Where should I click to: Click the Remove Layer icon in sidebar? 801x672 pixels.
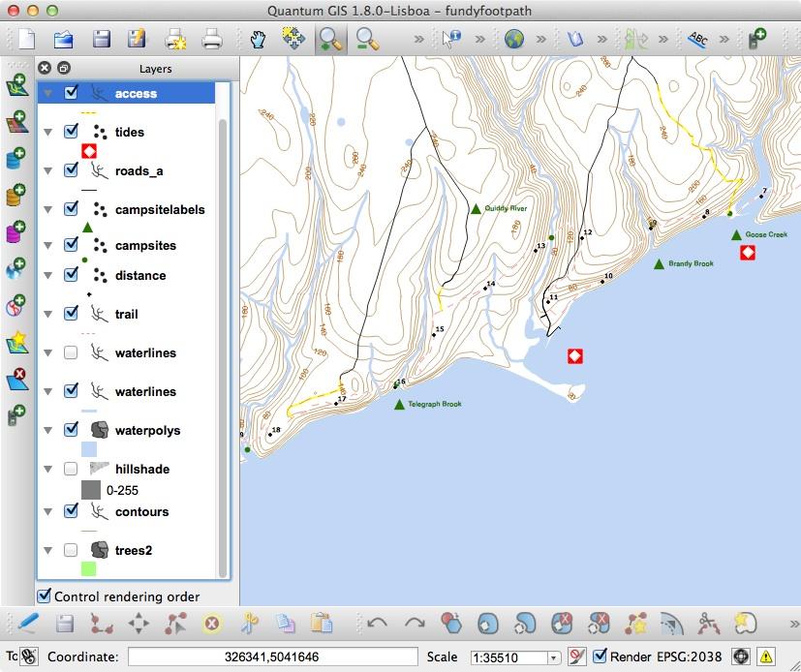pos(16,379)
